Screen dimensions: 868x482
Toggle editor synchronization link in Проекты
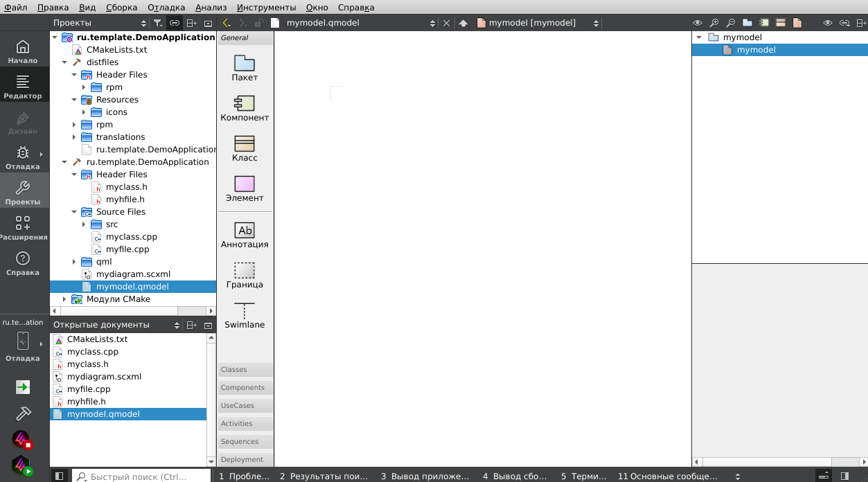pyautogui.click(x=175, y=23)
